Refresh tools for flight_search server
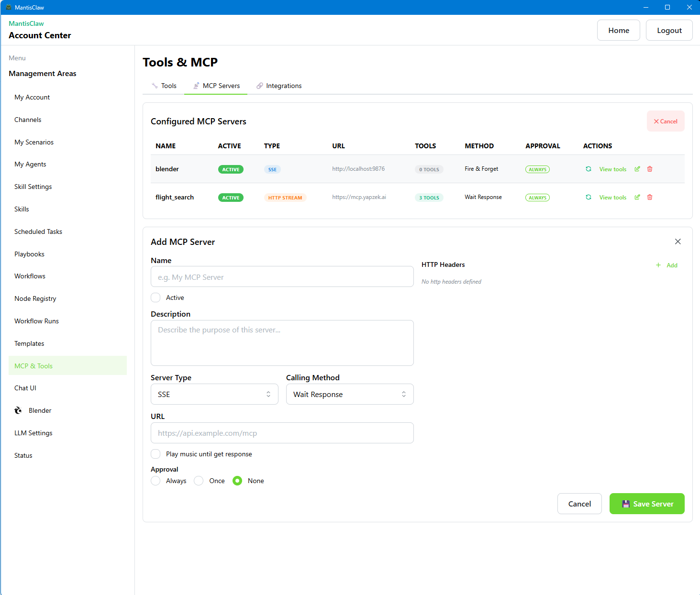The height and width of the screenshot is (595, 700). point(589,197)
